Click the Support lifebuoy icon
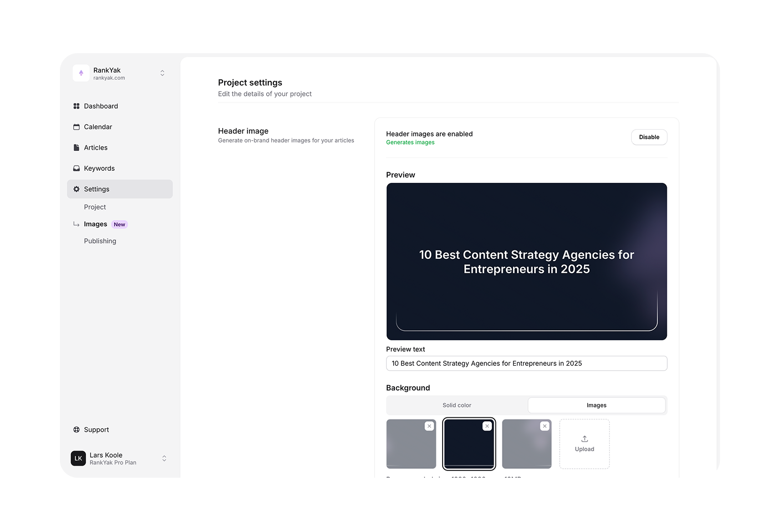This screenshot has width=781, height=532. 77,430
